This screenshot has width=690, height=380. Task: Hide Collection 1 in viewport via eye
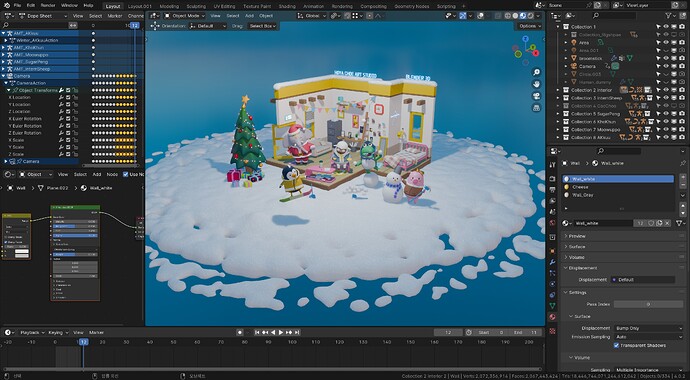(x=666, y=27)
